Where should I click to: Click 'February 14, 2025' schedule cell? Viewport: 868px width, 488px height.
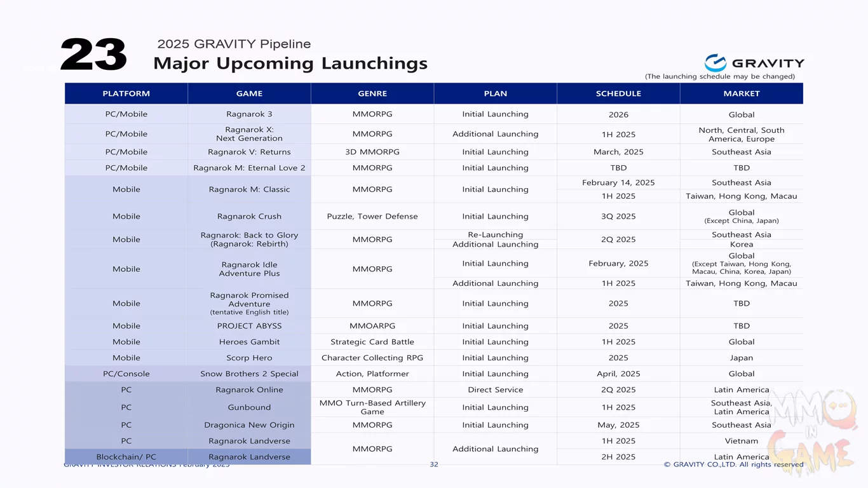click(618, 182)
